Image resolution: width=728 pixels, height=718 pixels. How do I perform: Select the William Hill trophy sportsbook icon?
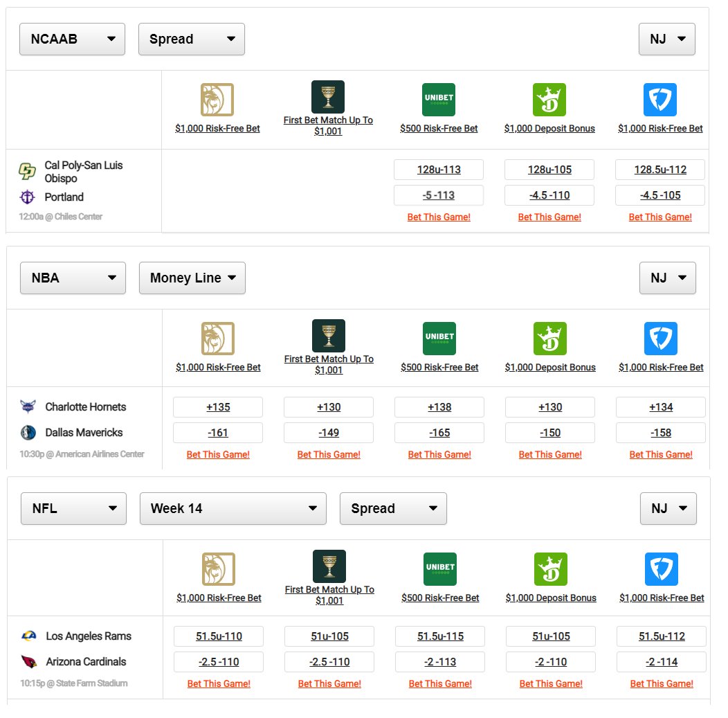(328, 97)
